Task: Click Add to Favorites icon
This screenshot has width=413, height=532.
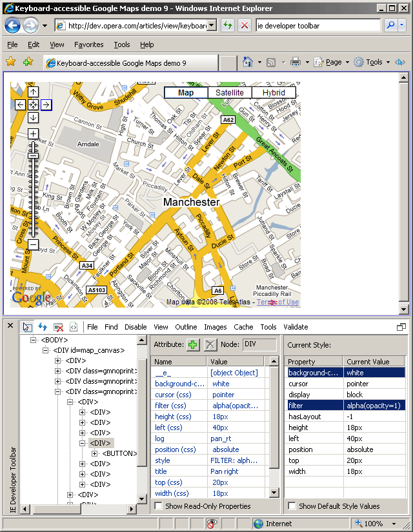Action: point(28,62)
